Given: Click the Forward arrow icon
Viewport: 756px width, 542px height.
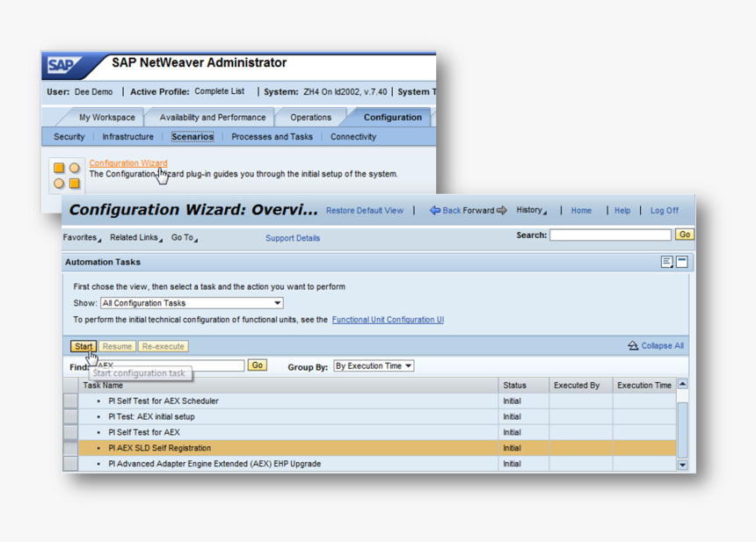Looking at the screenshot, I should coord(502,211).
